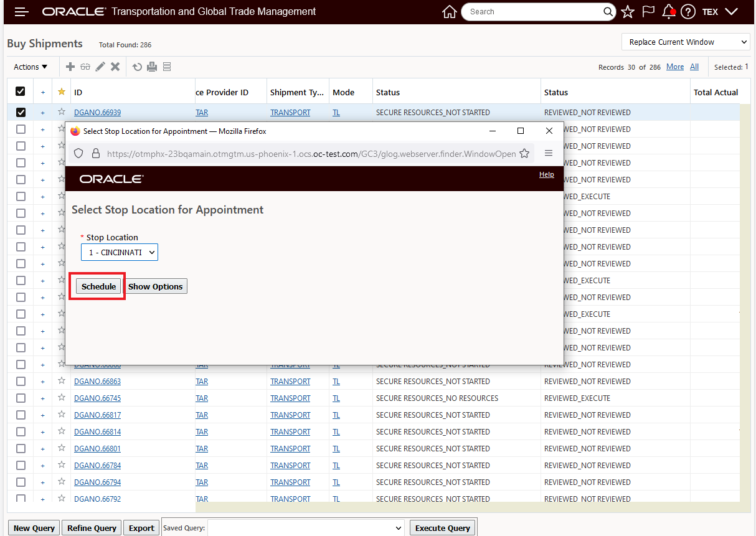Expand the DGANO.66863 row plus sign
Screen dimensions: 756x536
point(43,382)
